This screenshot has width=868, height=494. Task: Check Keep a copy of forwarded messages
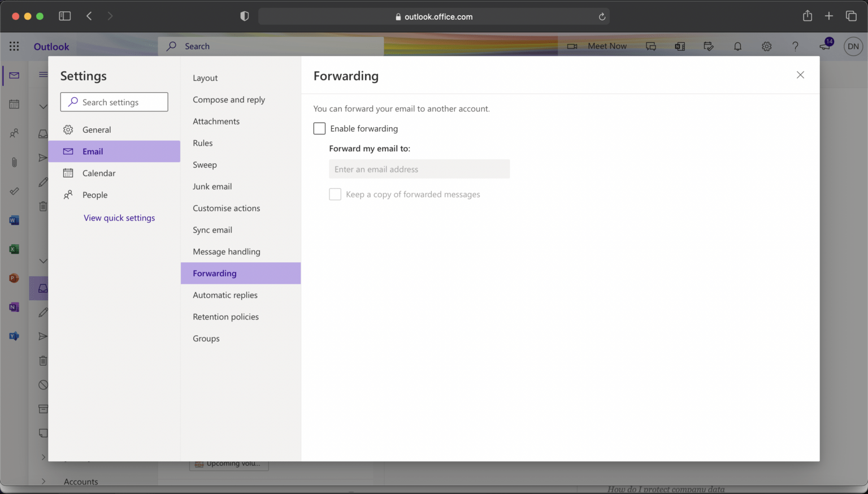pos(335,194)
